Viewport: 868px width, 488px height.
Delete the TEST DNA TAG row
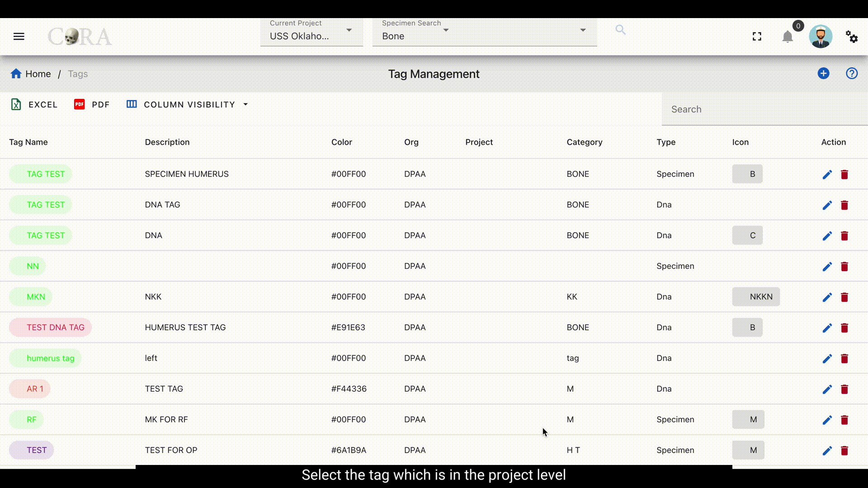coord(844,328)
